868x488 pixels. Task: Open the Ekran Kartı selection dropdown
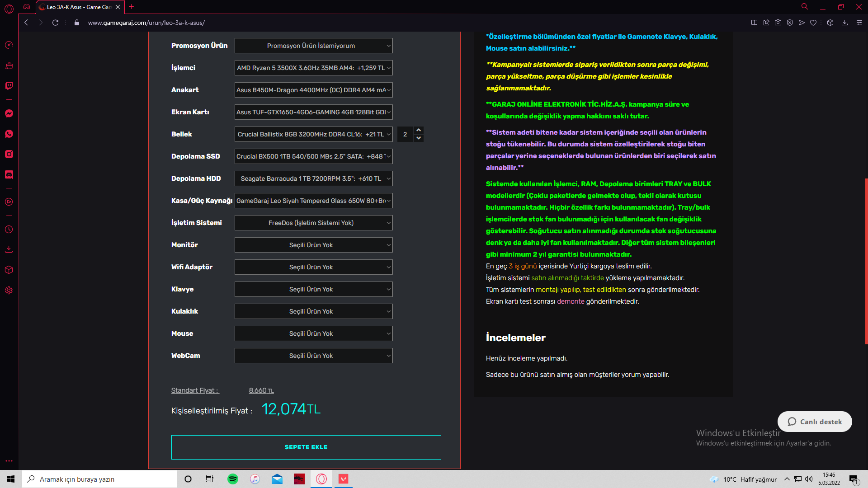pyautogui.click(x=313, y=112)
